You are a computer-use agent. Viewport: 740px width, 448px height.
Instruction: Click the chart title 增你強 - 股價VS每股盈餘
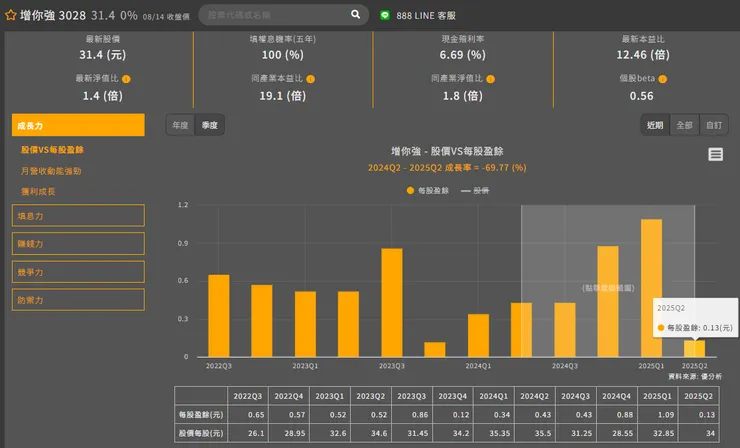[x=447, y=151]
